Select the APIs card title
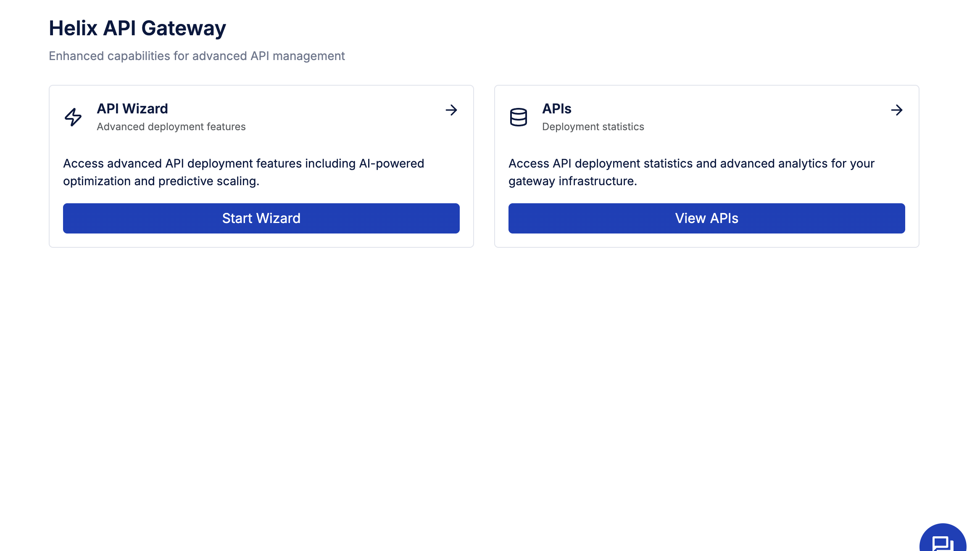 (x=556, y=109)
